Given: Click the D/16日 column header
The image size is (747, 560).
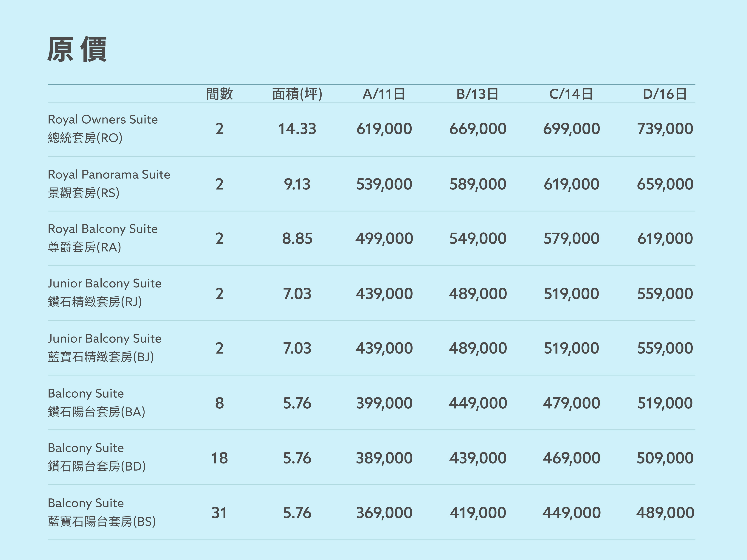Looking at the screenshot, I should 665,94.
